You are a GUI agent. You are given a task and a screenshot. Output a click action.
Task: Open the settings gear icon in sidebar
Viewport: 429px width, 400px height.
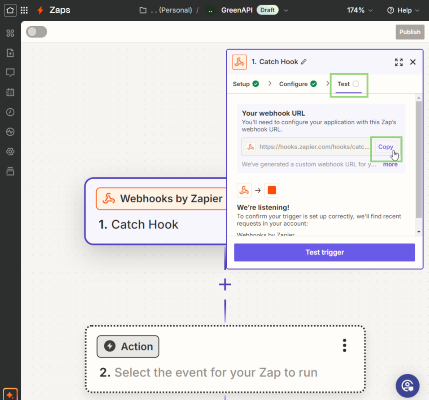click(x=10, y=152)
